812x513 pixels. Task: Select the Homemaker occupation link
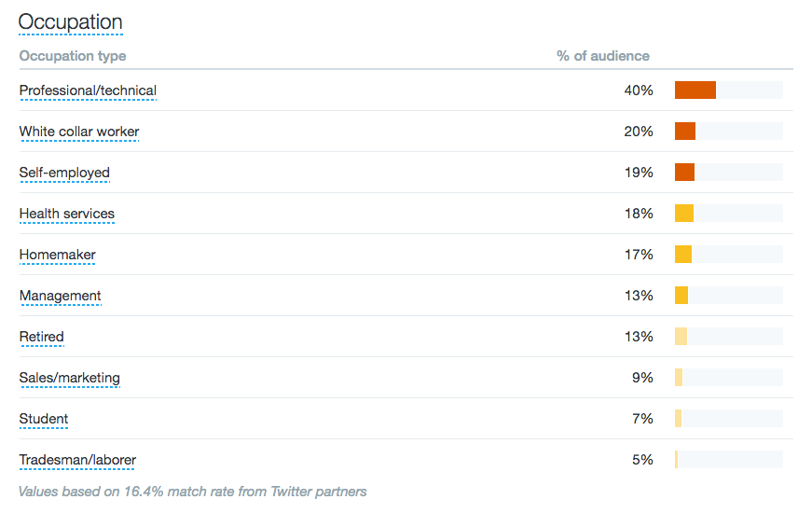click(58, 255)
